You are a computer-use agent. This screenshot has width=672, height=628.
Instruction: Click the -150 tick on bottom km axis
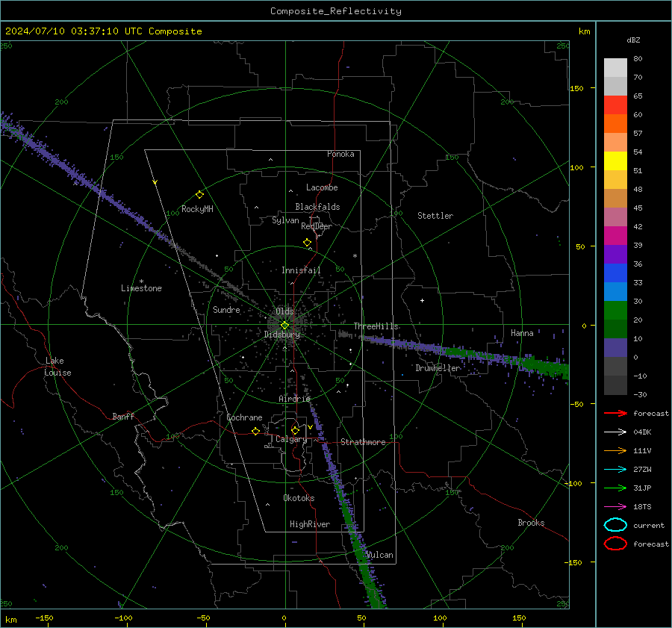click(44, 618)
